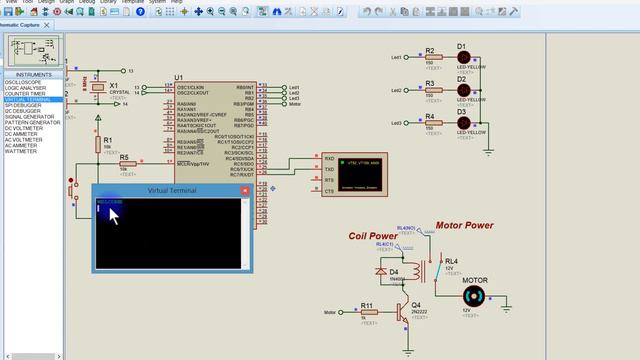Click the schematic overview thumbnail
The width and height of the screenshot is (640, 360).
click(x=33, y=51)
